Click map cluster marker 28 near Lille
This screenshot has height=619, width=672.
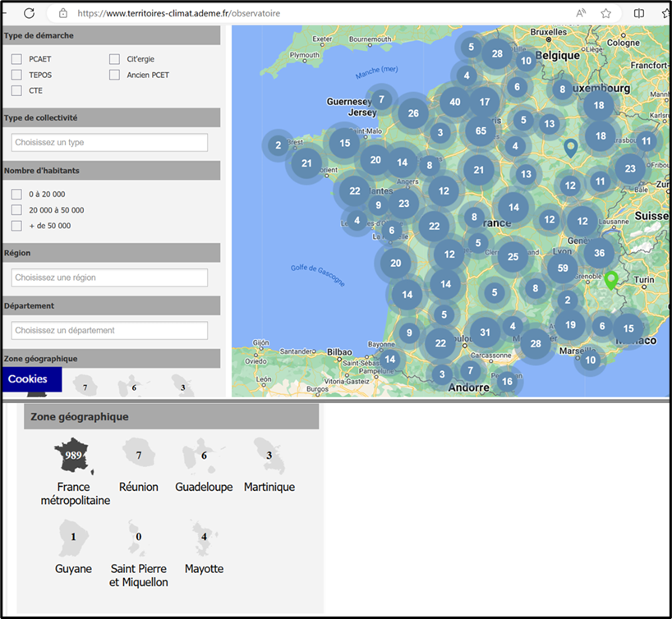(x=497, y=54)
